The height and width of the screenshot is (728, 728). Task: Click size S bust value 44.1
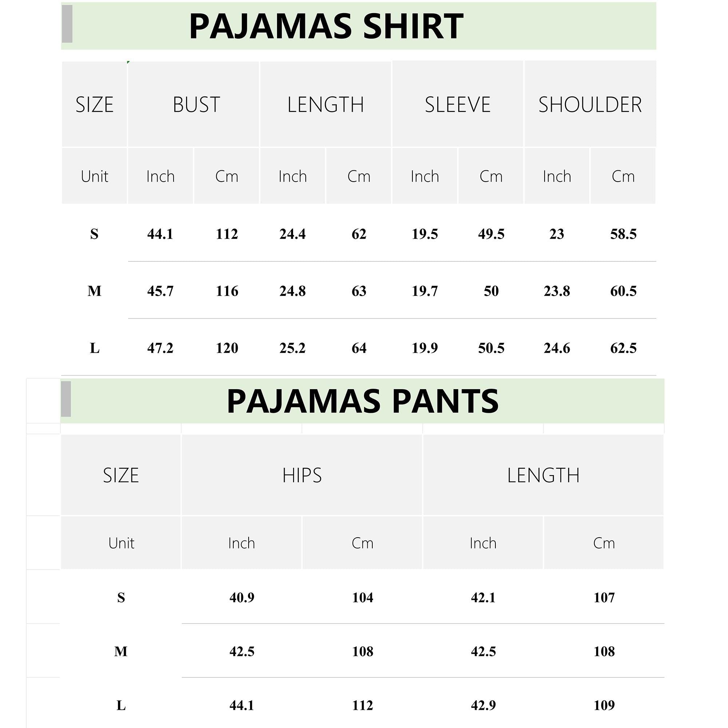coord(160,234)
